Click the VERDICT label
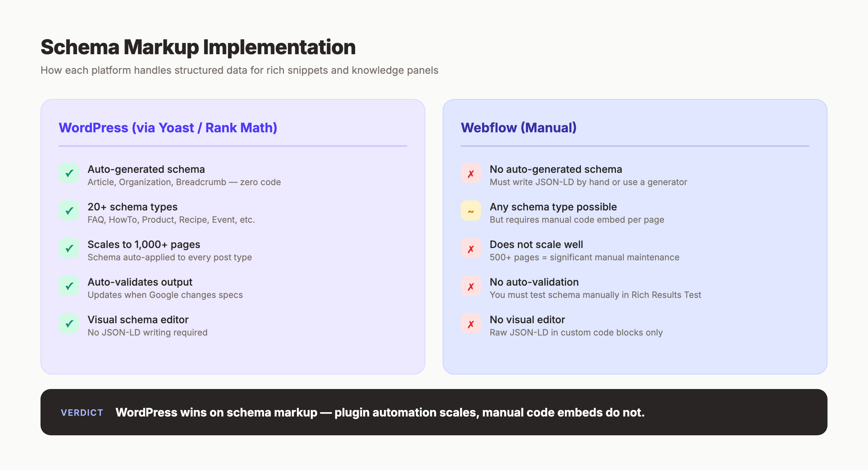 [x=82, y=413]
